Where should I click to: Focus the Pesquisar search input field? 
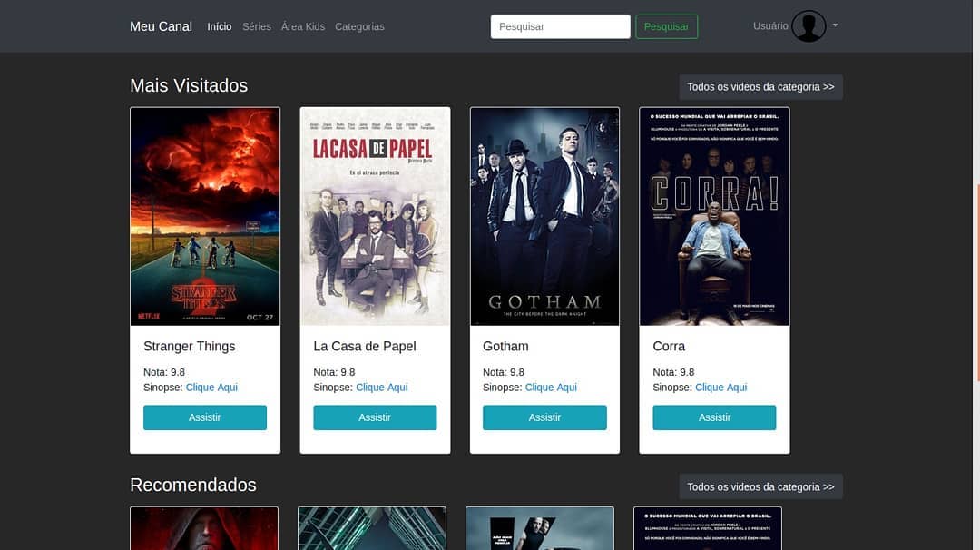[560, 26]
